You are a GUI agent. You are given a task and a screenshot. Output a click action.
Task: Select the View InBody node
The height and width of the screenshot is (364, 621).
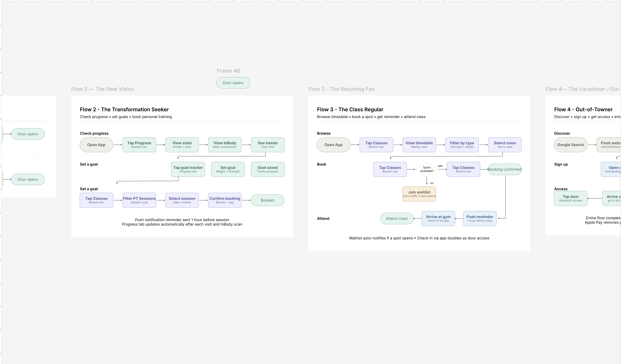(225, 145)
